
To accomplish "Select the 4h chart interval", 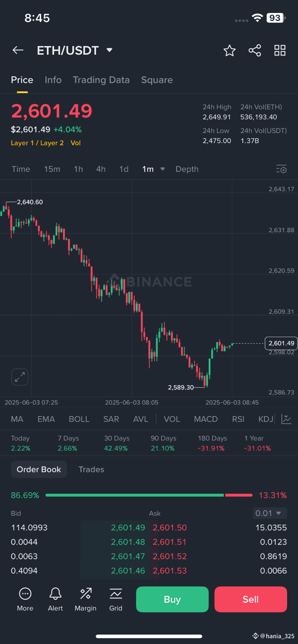I will pyautogui.click(x=101, y=169).
